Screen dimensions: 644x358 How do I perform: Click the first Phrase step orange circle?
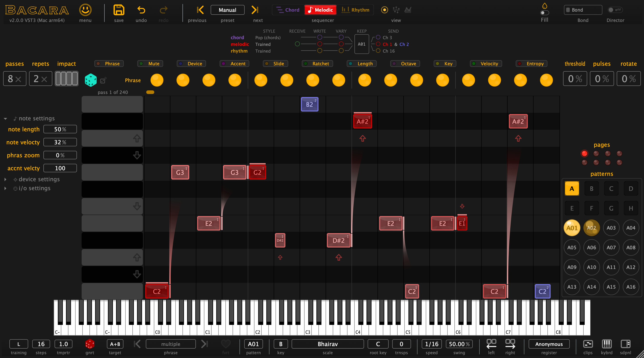[157, 80]
